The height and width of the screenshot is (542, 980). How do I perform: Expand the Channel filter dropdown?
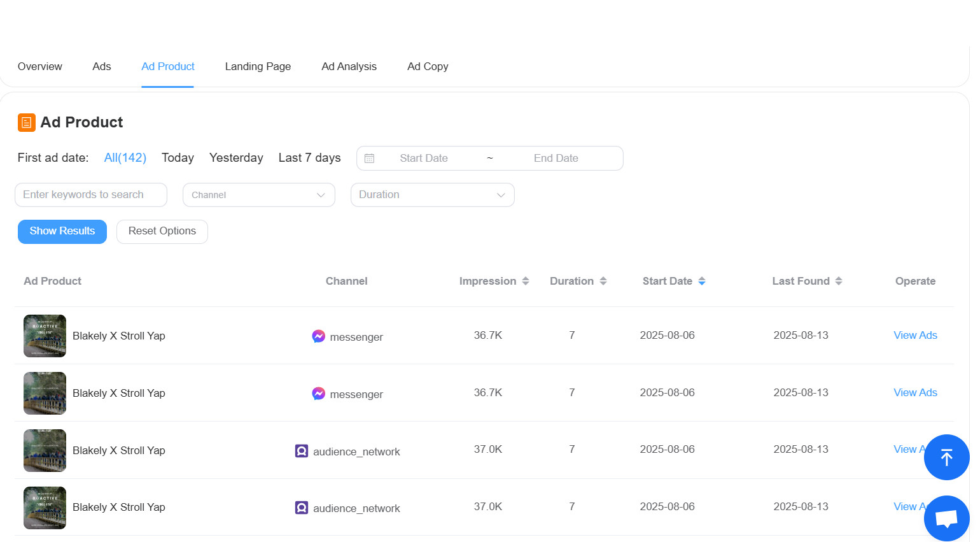[258, 195]
